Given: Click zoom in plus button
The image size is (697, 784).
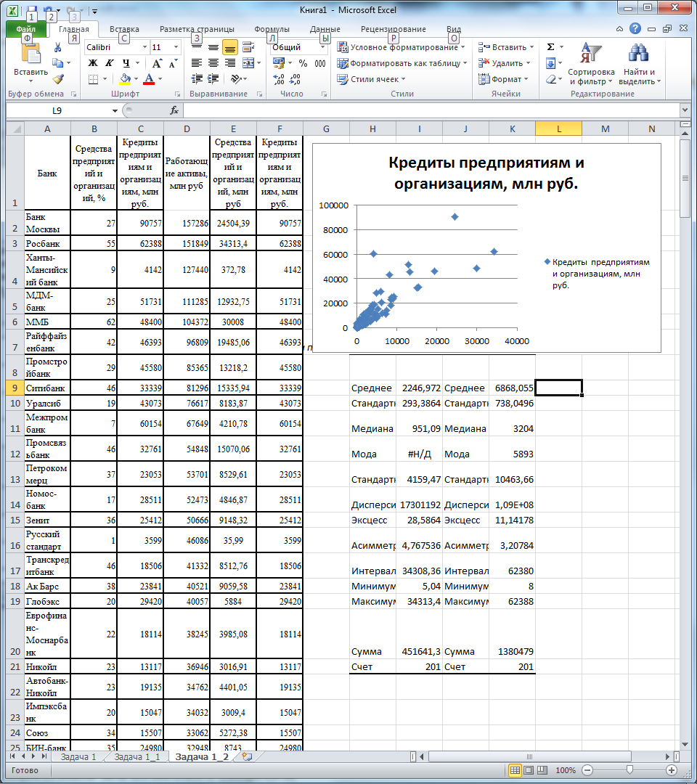Looking at the screenshot, I should (672, 770).
